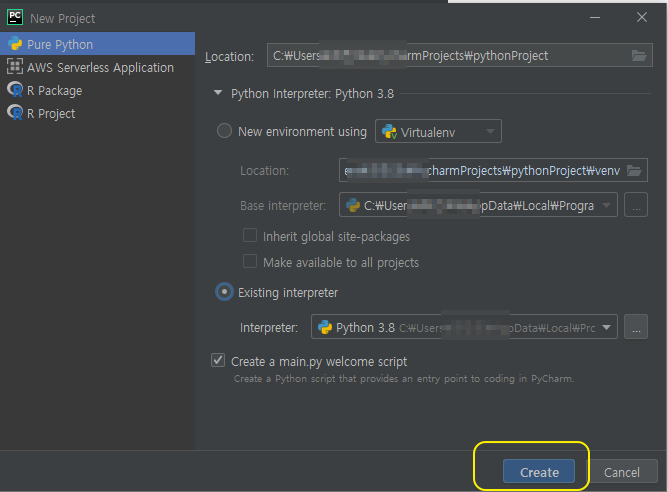Click Python icon in Base interpreter field

[x=353, y=205]
